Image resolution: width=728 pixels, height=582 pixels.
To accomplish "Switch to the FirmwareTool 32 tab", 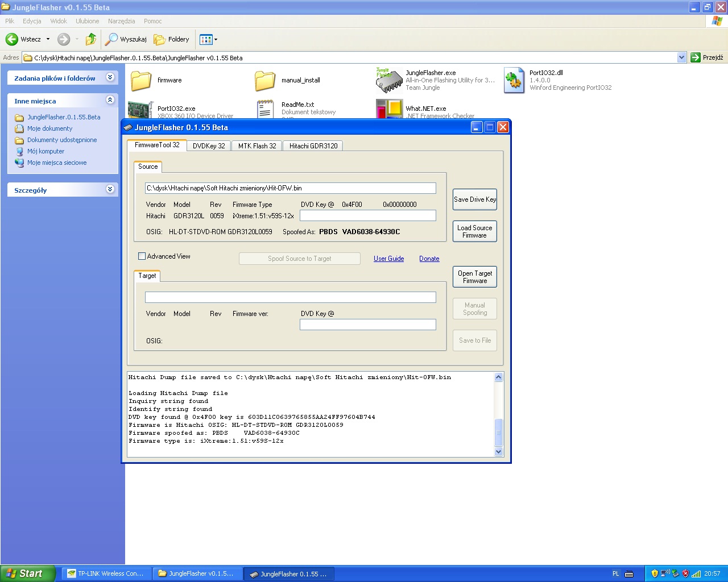I will pyautogui.click(x=157, y=145).
